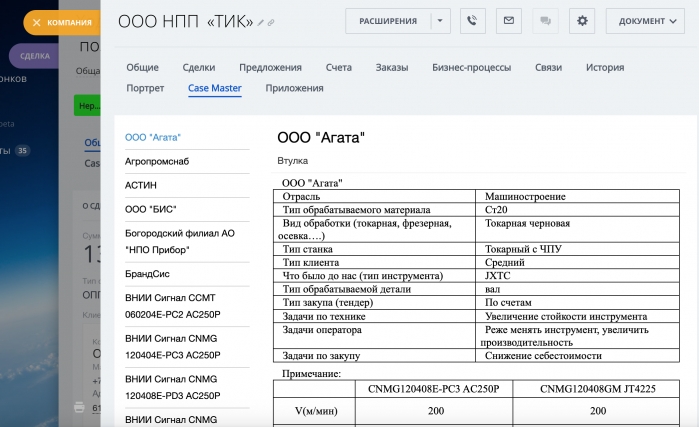Send email using the envelope icon
This screenshot has height=427, width=699.
point(509,21)
